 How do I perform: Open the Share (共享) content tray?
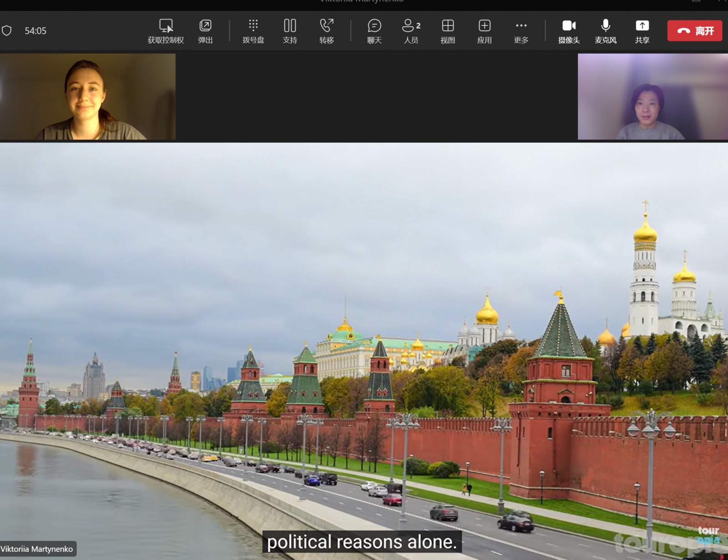pyautogui.click(x=642, y=26)
